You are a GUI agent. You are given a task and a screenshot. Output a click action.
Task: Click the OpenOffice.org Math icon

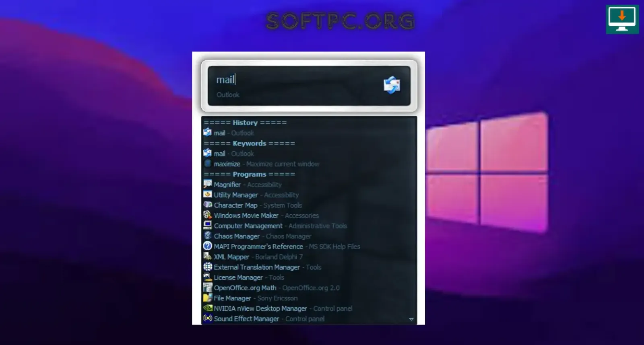(x=208, y=287)
